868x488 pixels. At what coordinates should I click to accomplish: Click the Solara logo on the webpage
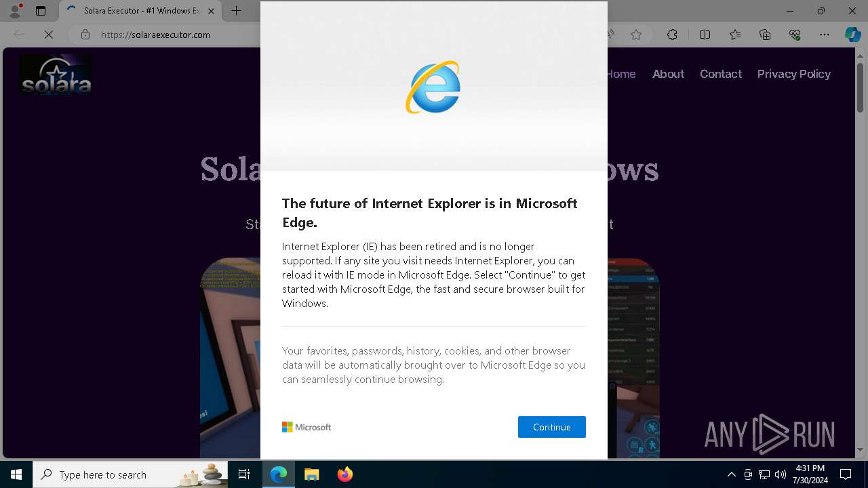56,74
